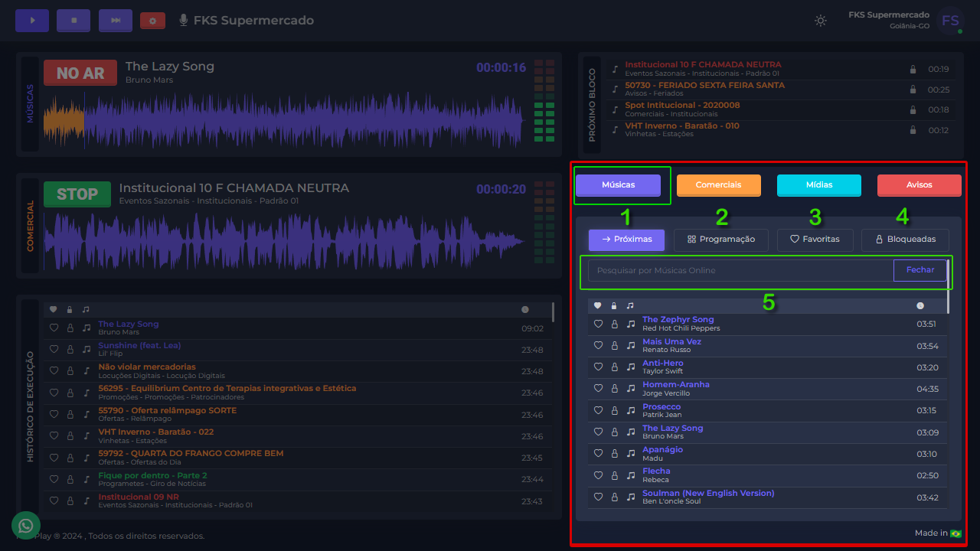Click the Pesquisar por Músicas Online field
980x551 pixels.
[x=740, y=270]
